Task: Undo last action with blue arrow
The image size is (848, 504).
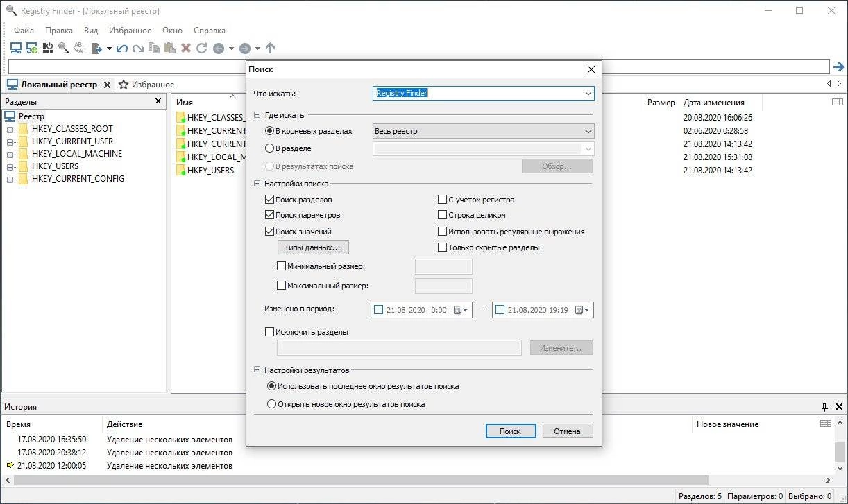Action: pyautogui.click(x=122, y=48)
